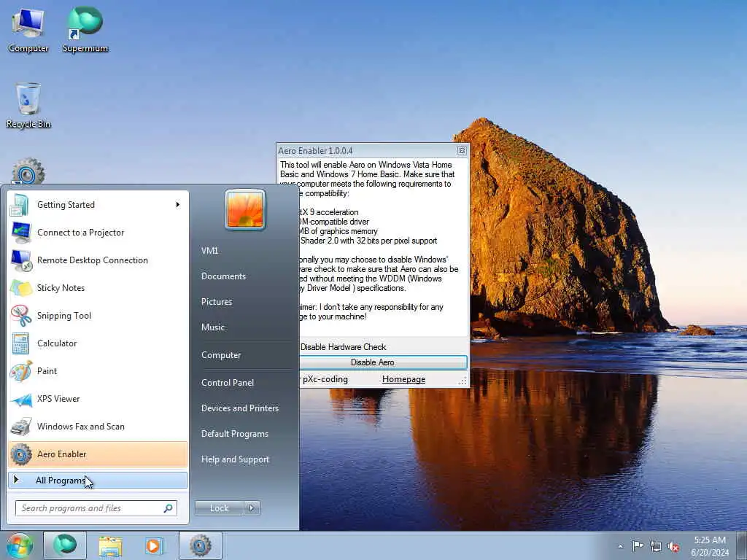Open XPS Viewer
This screenshot has width=747, height=560.
coord(98,399)
